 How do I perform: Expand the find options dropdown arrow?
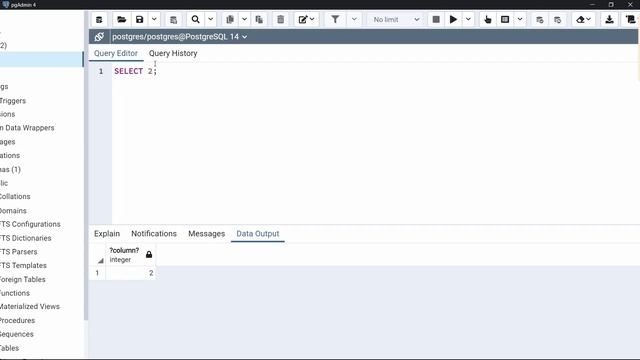[210, 20]
